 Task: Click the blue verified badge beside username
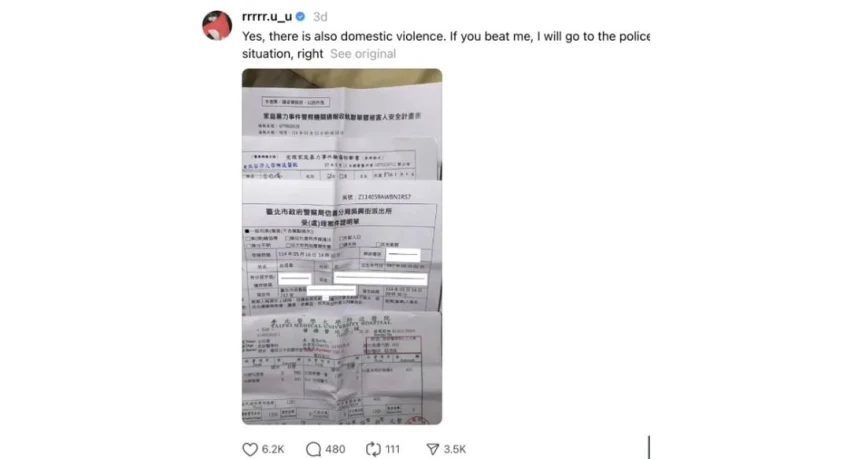click(x=300, y=17)
